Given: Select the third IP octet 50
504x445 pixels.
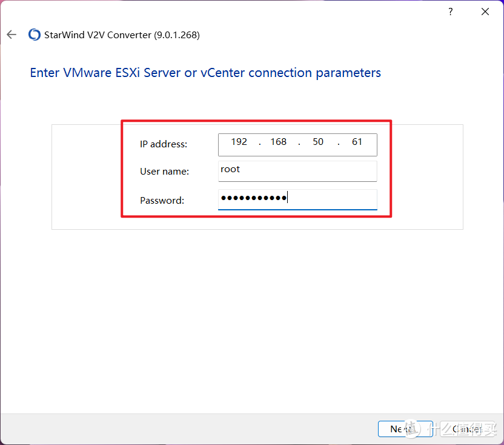Looking at the screenshot, I should [318, 142].
